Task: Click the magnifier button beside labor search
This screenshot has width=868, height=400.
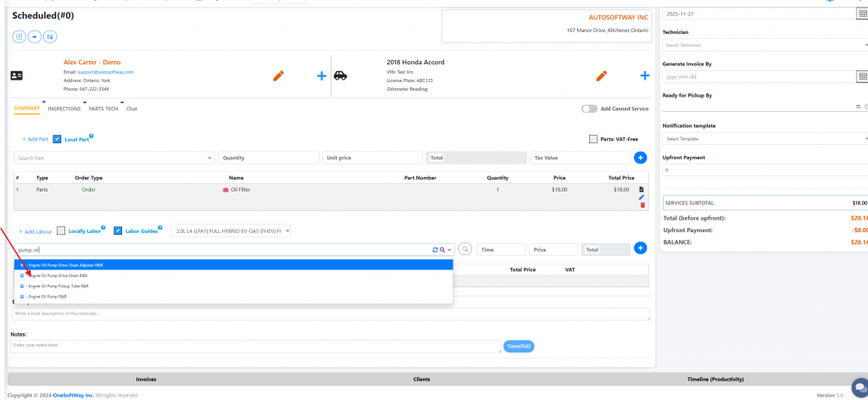Action: click(x=465, y=249)
